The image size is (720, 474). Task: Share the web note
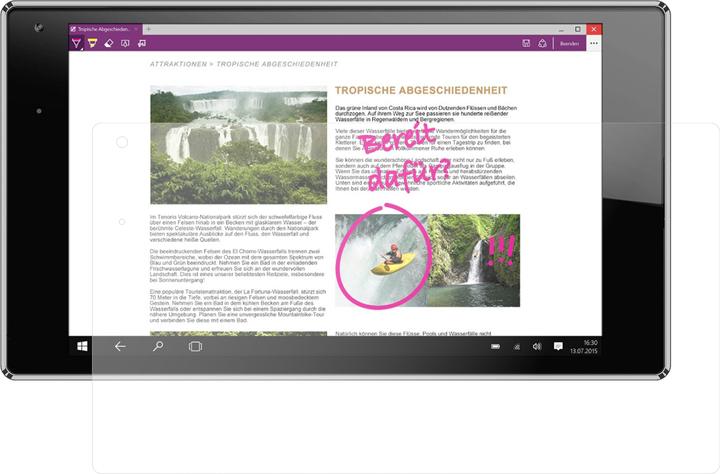coord(542,43)
